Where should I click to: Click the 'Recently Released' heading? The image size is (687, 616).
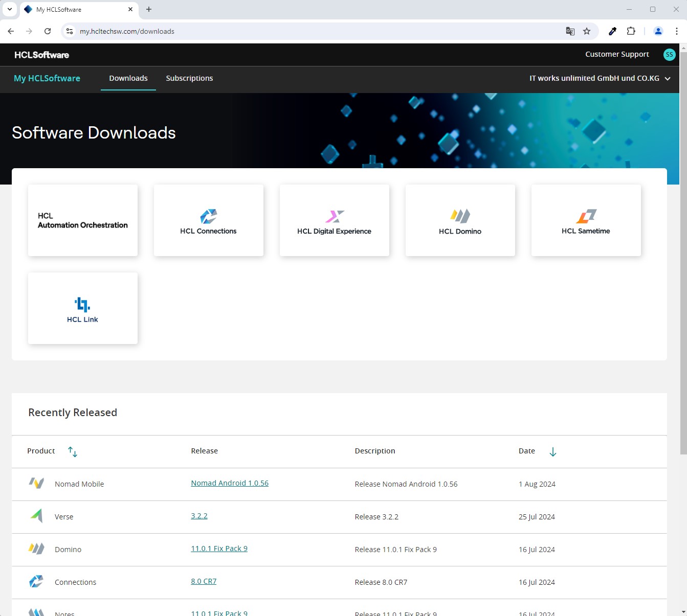(x=73, y=413)
